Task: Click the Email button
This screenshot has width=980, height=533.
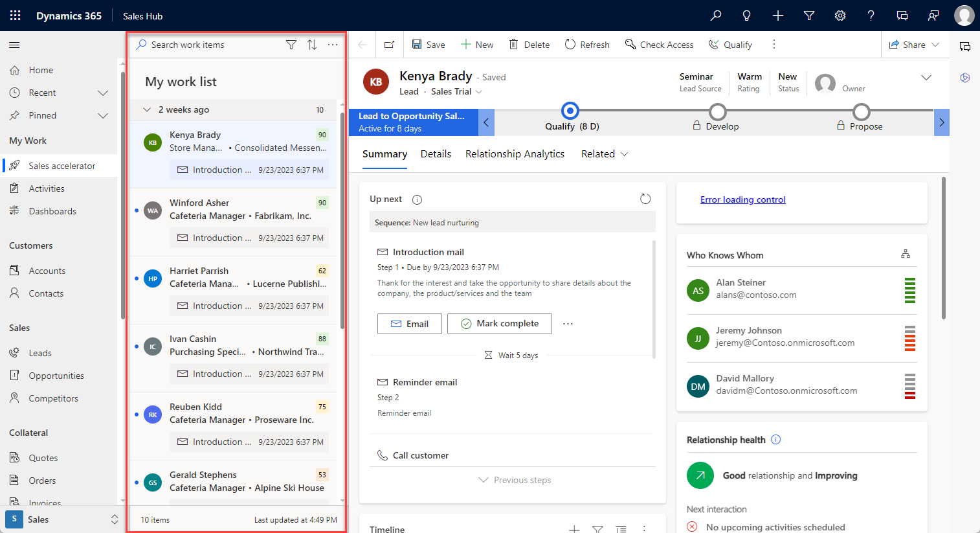Action: coord(410,324)
